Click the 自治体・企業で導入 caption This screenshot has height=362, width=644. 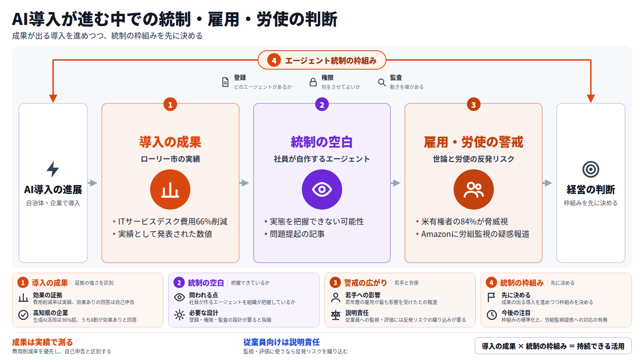point(53,203)
